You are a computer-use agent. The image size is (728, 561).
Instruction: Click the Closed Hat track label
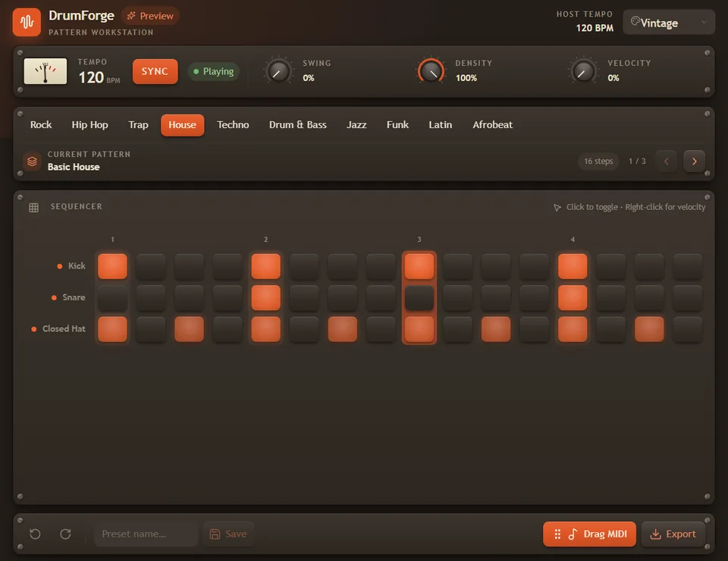click(x=64, y=329)
